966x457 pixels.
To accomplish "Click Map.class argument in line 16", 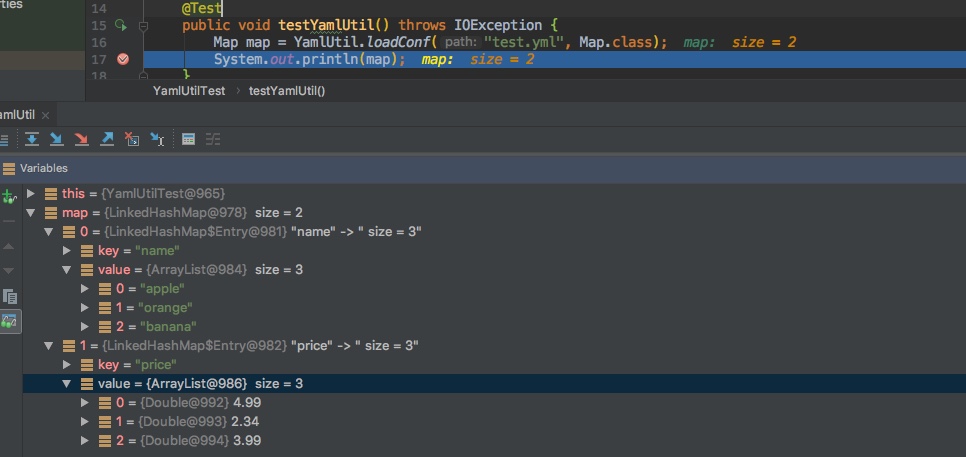I will tap(614, 42).
